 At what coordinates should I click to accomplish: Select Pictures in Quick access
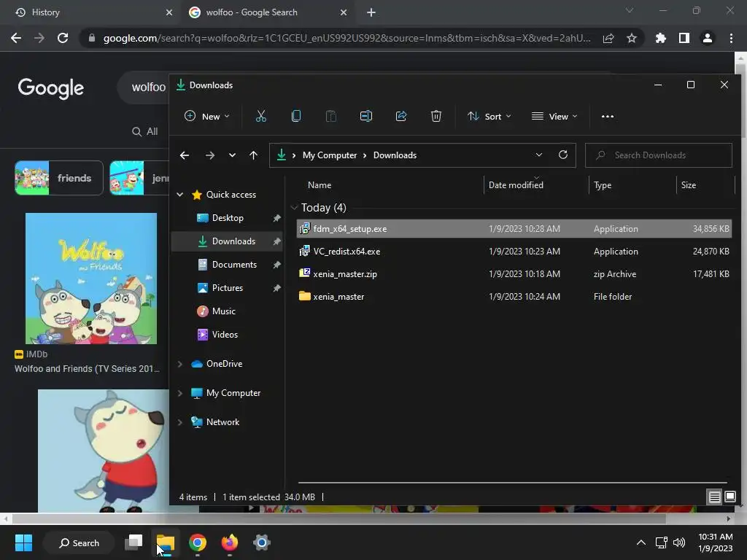(226, 288)
